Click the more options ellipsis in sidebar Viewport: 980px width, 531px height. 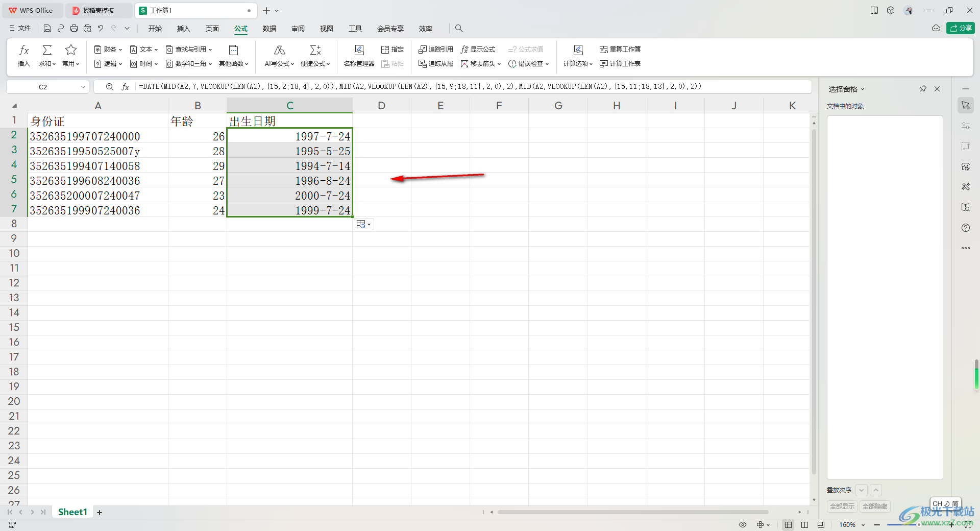click(x=966, y=248)
